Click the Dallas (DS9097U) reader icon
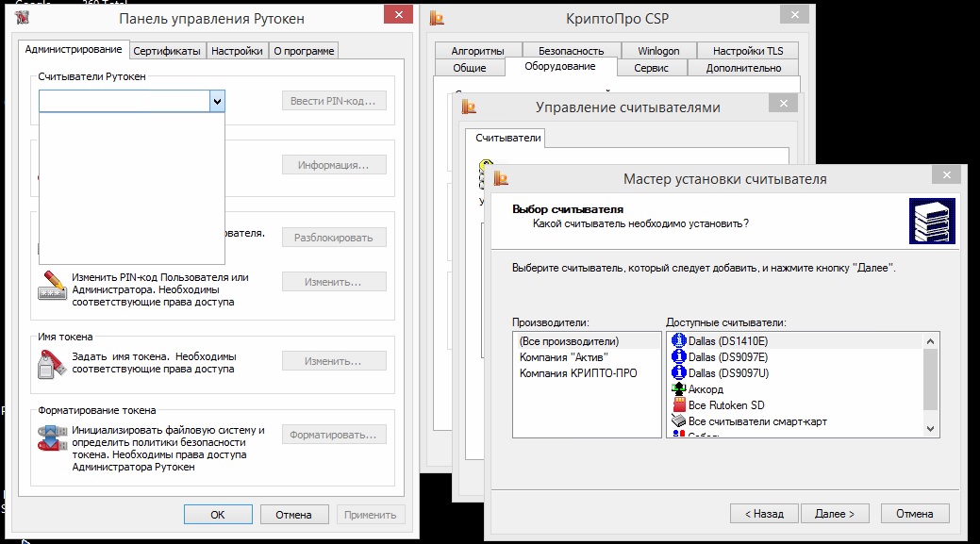 pos(678,373)
